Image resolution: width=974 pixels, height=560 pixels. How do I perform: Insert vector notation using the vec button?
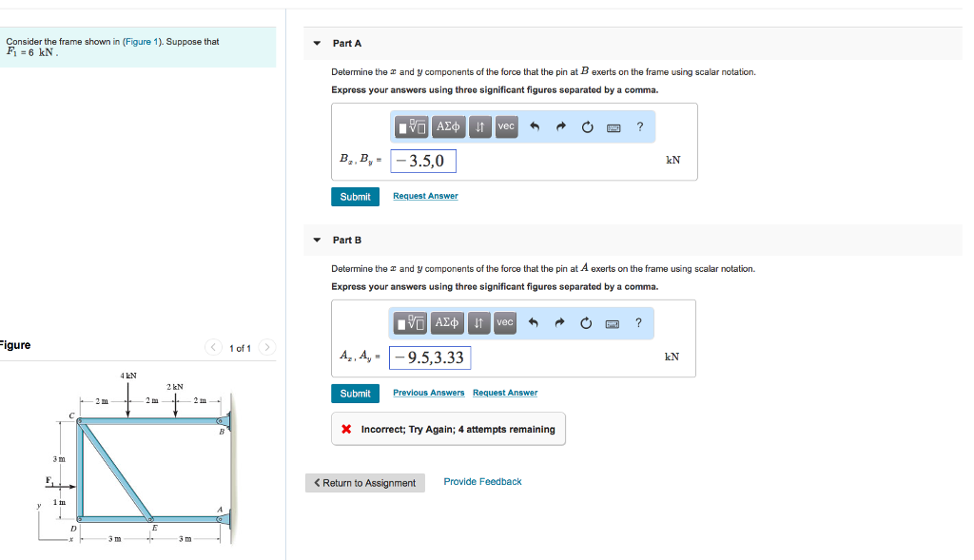click(x=506, y=126)
